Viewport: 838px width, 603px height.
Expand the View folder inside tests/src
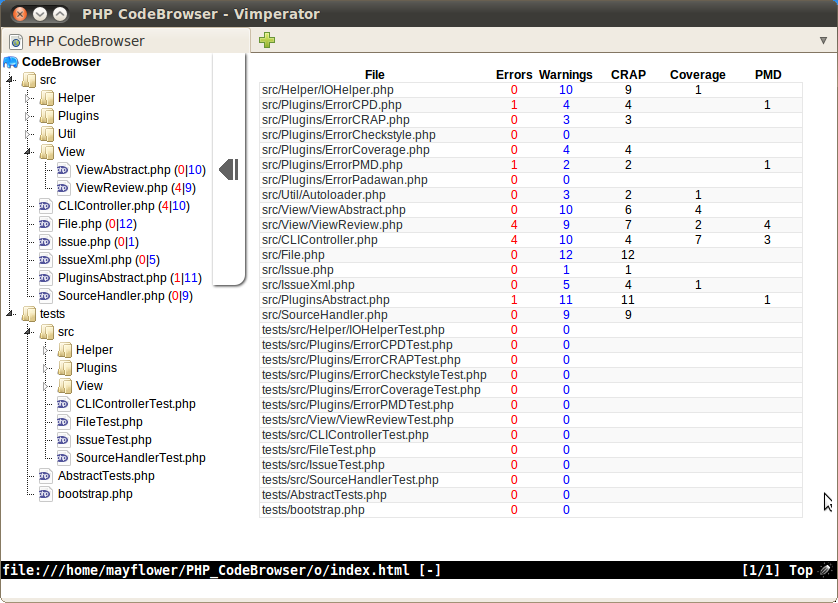46,386
